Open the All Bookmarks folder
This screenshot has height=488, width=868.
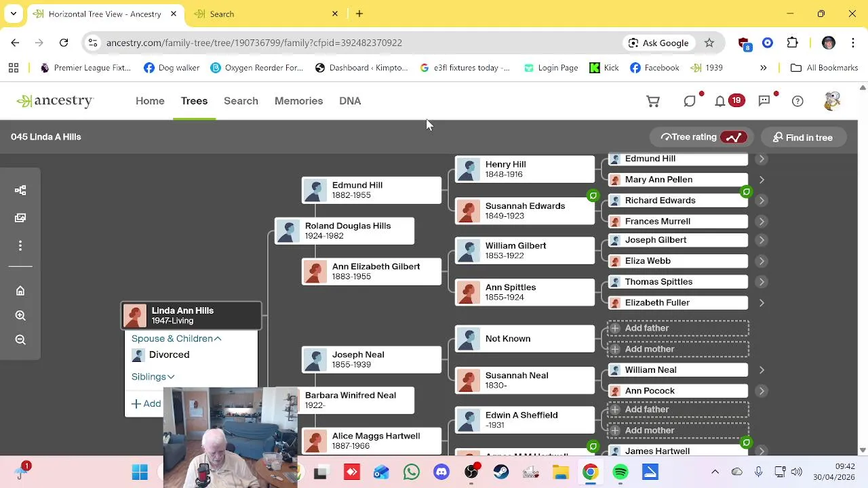[825, 68]
